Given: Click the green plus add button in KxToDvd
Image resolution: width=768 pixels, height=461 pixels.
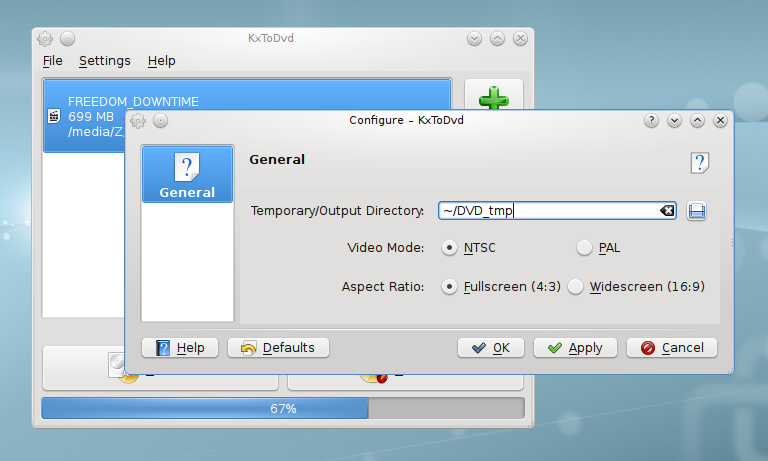Looking at the screenshot, I should pos(494,97).
